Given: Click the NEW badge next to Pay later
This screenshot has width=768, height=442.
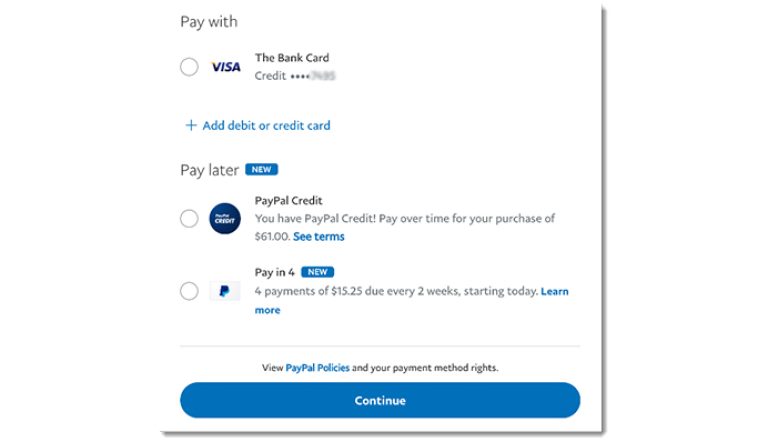Looking at the screenshot, I should pyautogui.click(x=261, y=170).
